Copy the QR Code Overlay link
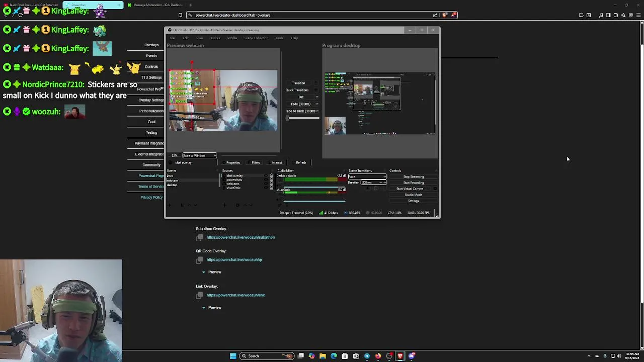 pos(200,260)
